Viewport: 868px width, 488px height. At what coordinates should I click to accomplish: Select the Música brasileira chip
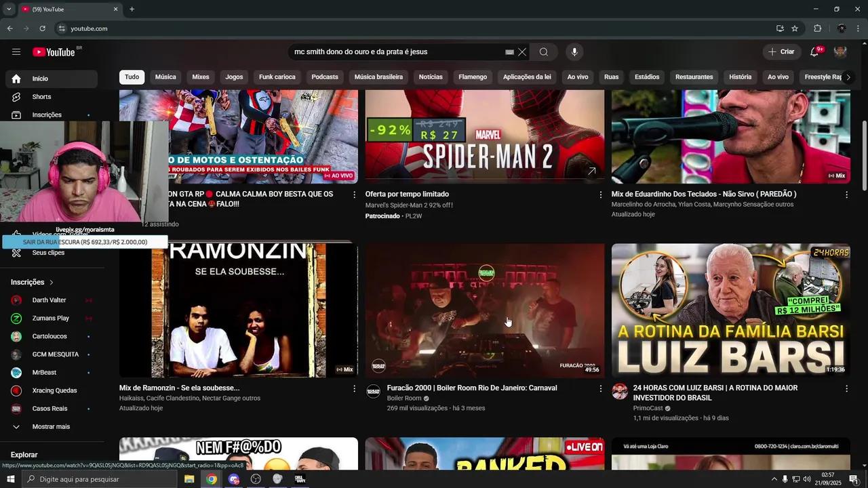(378, 77)
